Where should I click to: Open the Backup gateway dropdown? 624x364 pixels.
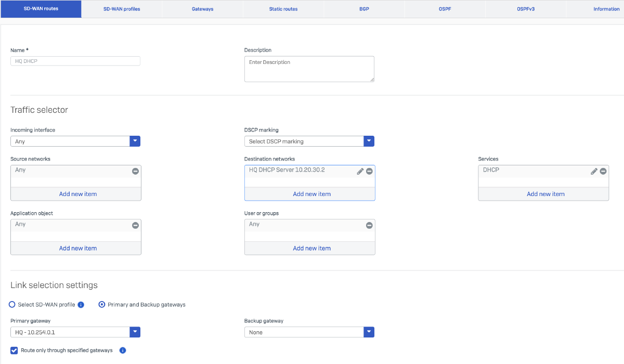coord(369,332)
